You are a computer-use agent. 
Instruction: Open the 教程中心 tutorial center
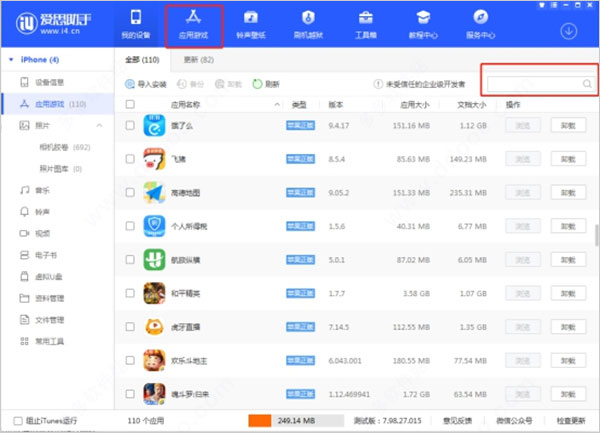pos(421,24)
